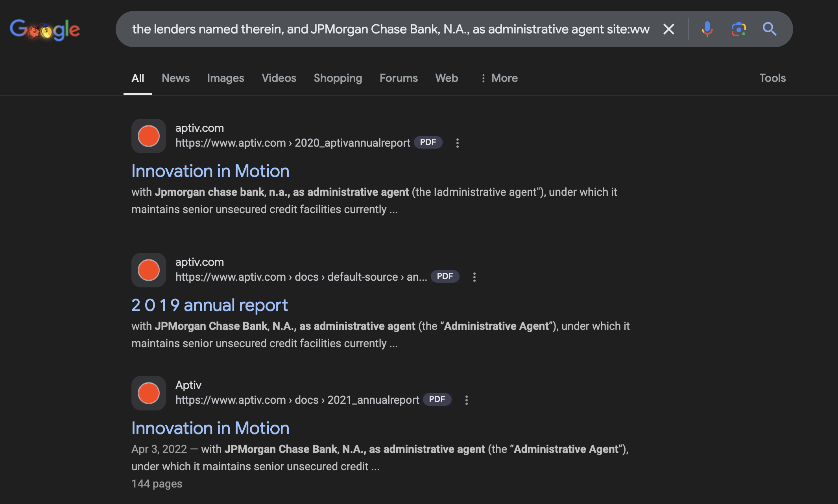Click Aptiv favicon icon on third result
This screenshot has height=504, width=838.
tap(148, 393)
